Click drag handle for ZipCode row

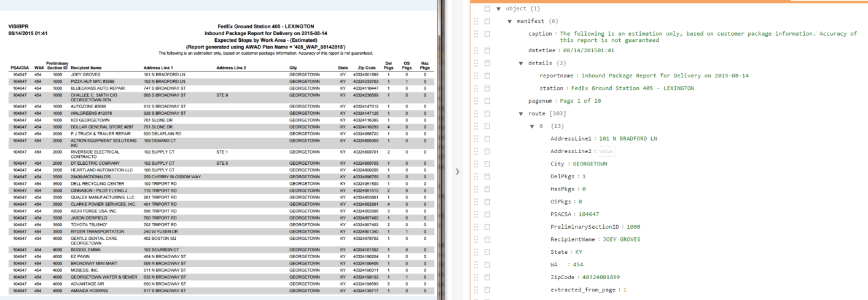476,277
